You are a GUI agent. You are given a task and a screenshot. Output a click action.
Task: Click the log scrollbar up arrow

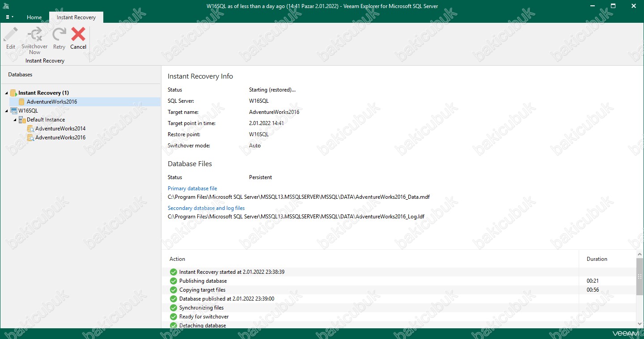coord(640,254)
